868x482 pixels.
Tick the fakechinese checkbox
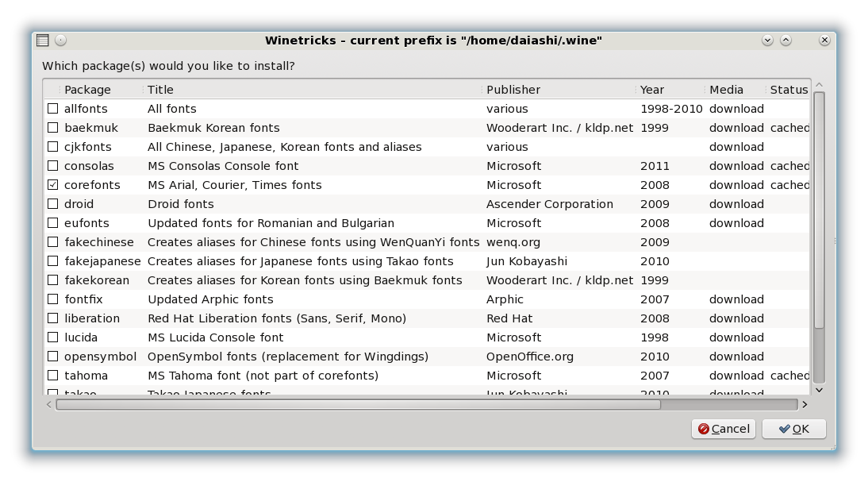tap(52, 242)
